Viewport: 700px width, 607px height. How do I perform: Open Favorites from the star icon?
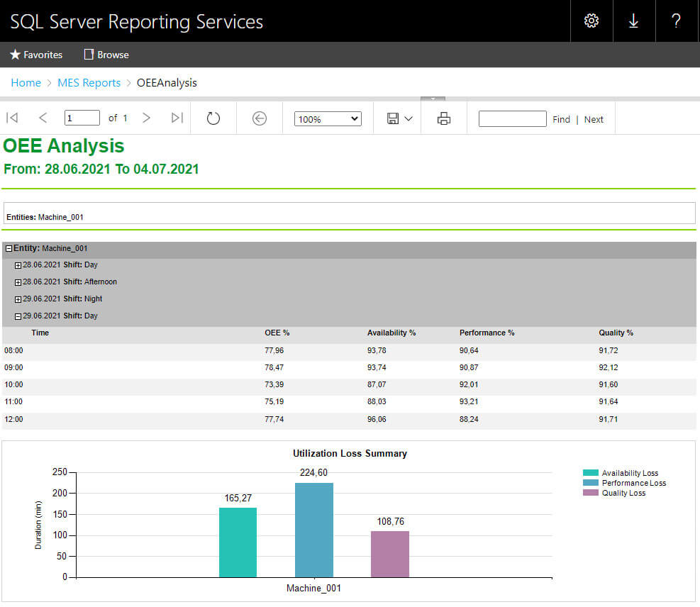[36, 55]
